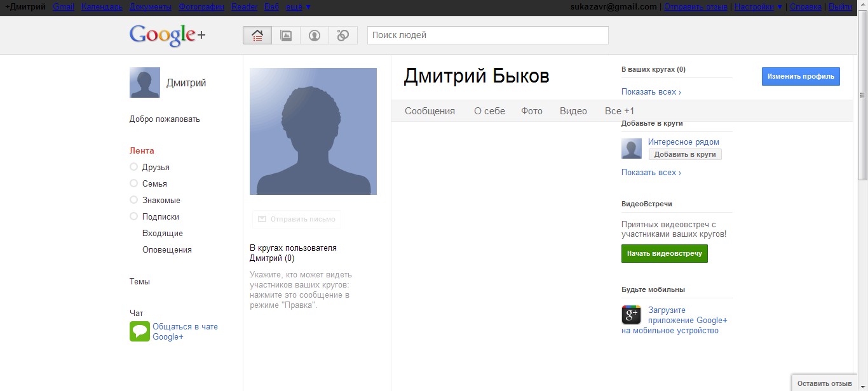Open the Home stream icon
The image size is (868, 391).
pos(257,36)
